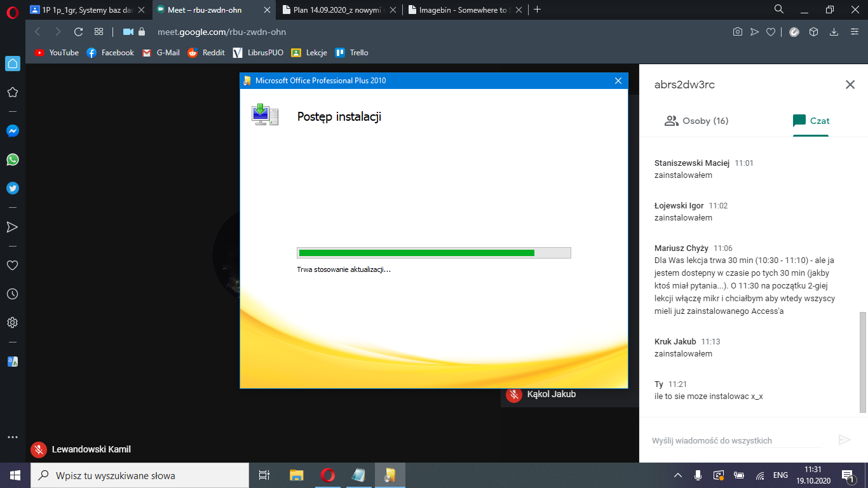Image resolution: width=868 pixels, height=488 pixels.
Task: Open the Windows notification center icon
Action: click(848, 475)
